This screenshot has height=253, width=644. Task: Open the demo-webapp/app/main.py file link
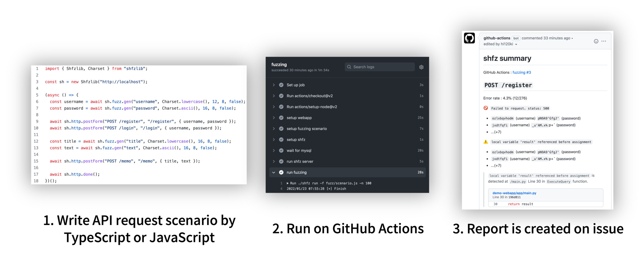tap(514, 193)
